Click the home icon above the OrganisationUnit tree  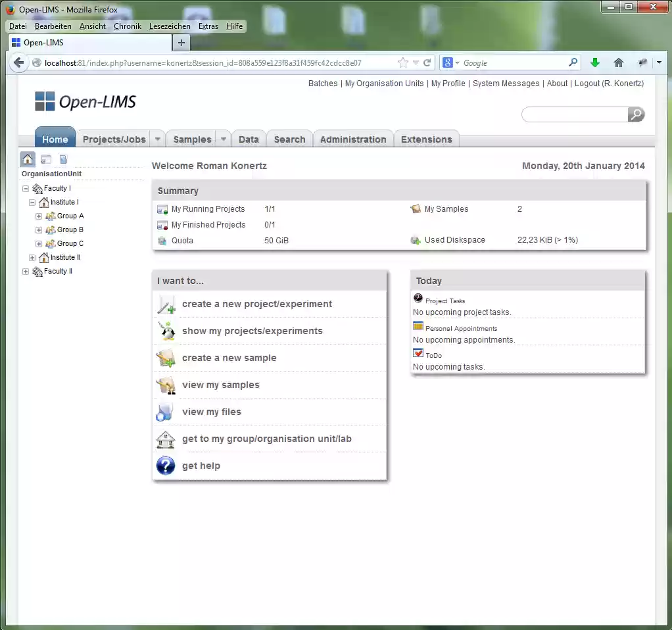pos(27,158)
